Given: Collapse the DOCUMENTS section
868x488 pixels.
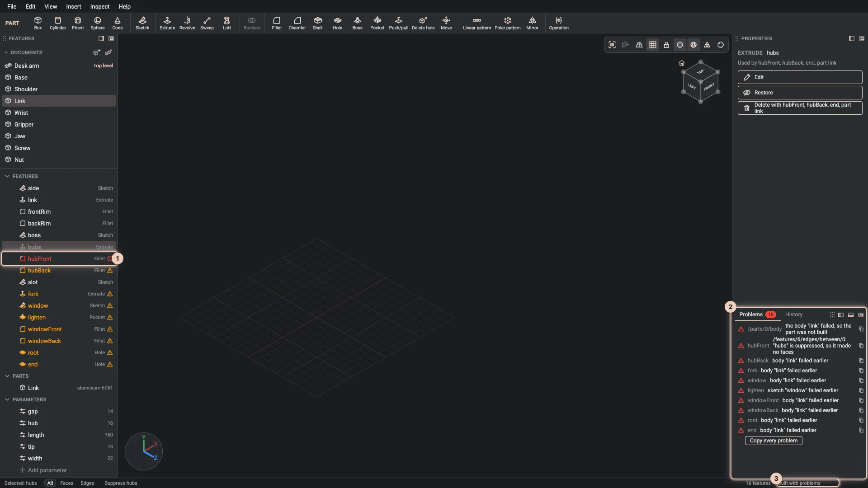Looking at the screenshot, I should pos(6,52).
